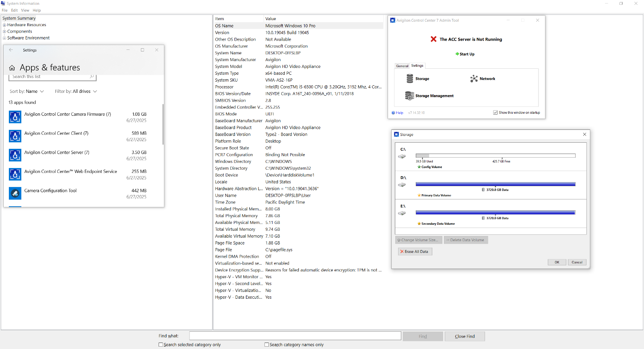Click Cancel in the Storage dialog
The width and height of the screenshot is (644, 349).
pos(577,262)
